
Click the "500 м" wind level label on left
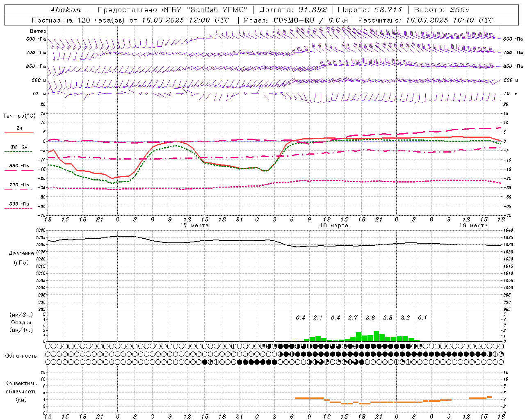click(x=39, y=80)
